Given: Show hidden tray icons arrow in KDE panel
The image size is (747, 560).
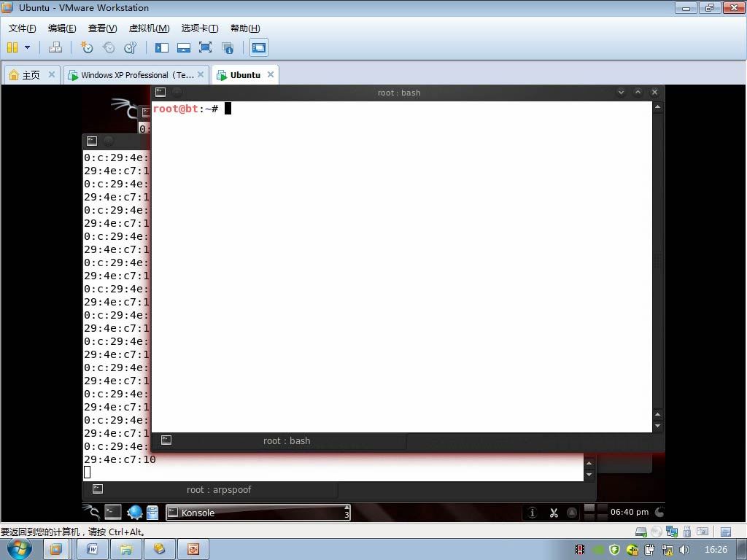Looking at the screenshot, I should coord(572,513).
